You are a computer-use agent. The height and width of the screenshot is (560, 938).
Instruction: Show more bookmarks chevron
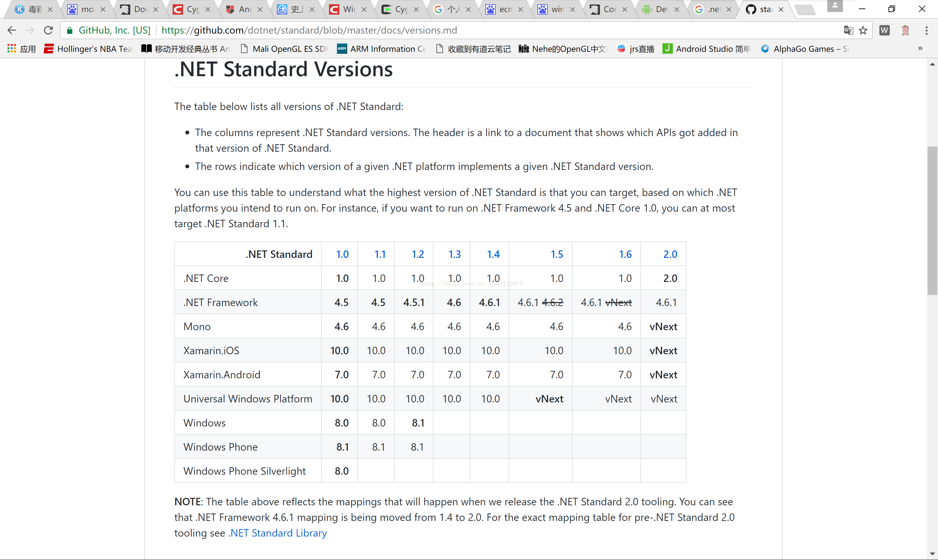(x=920, y=48)
